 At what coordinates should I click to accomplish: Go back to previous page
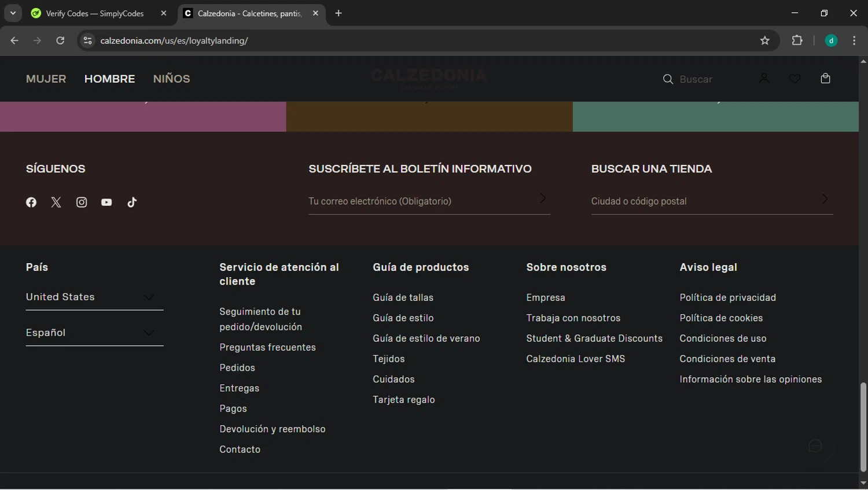pos(14,40)
